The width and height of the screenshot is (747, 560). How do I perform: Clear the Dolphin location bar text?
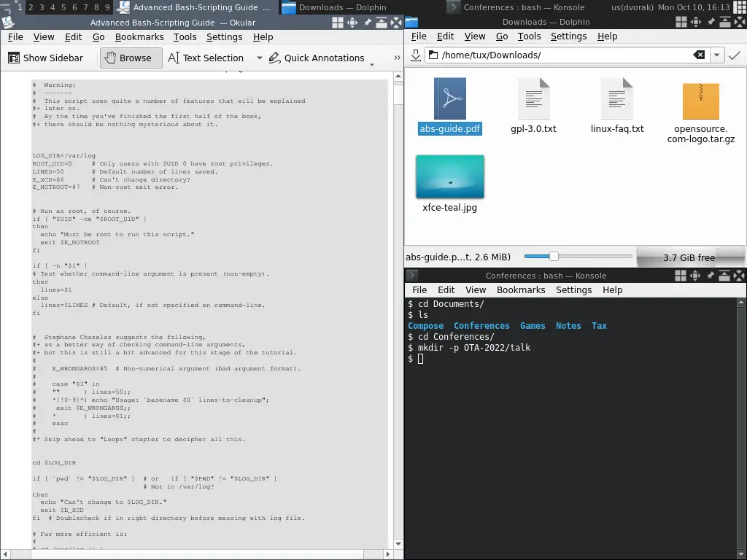tap(699, 55)
